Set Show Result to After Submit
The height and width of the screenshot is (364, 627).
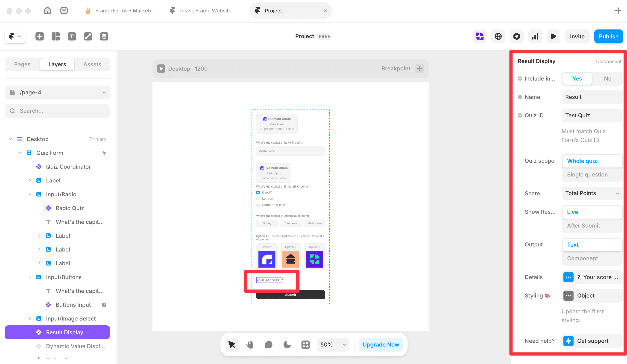[592, 226]
